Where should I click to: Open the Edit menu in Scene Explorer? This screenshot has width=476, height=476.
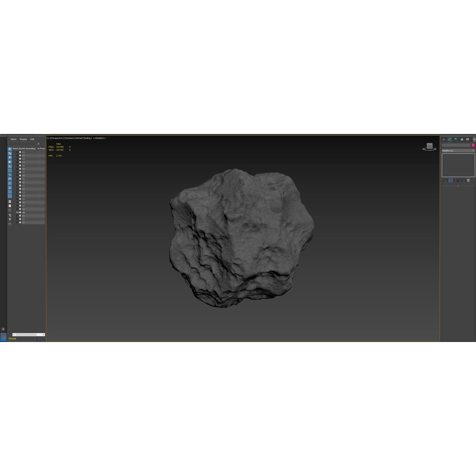(32, 139)
